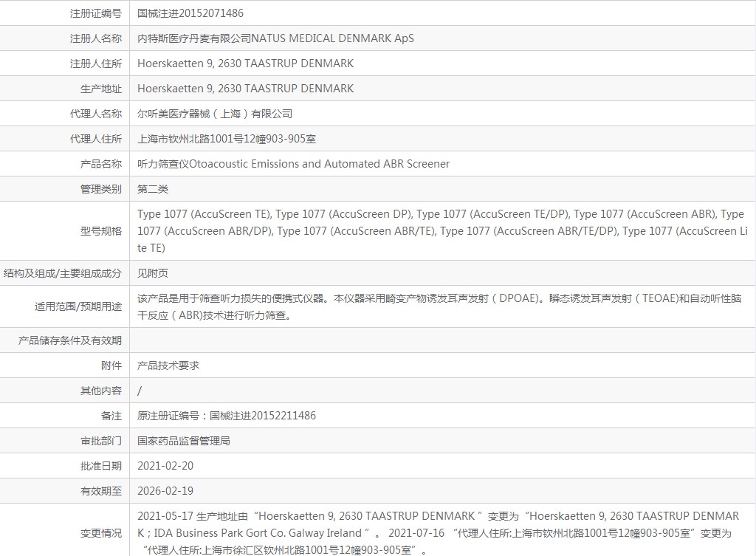The image size is (756, 556).
Task: Click the 审批部门 label
Action: (101, 441)
